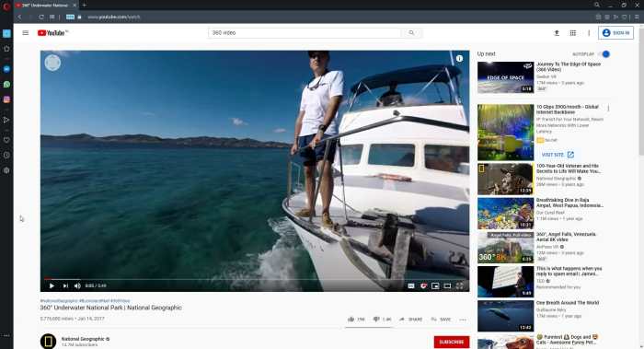
Task: Open the Opera easy setup menu
Action: [637, 17]
